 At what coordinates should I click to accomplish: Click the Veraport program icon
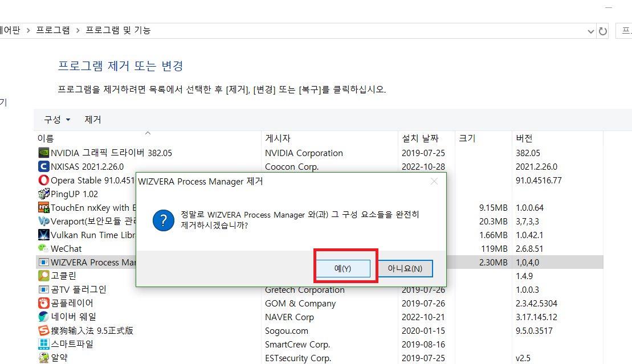(x=43, y=221)
